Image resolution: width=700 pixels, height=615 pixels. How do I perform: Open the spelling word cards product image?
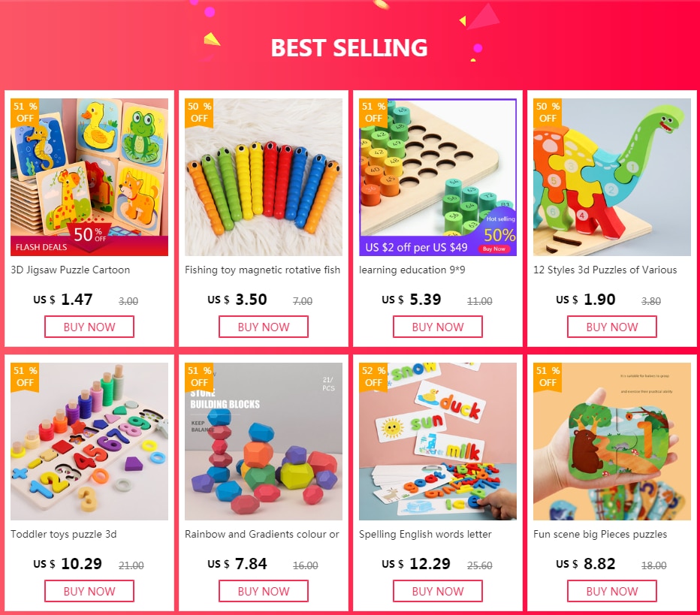click(x=437, y=442)
